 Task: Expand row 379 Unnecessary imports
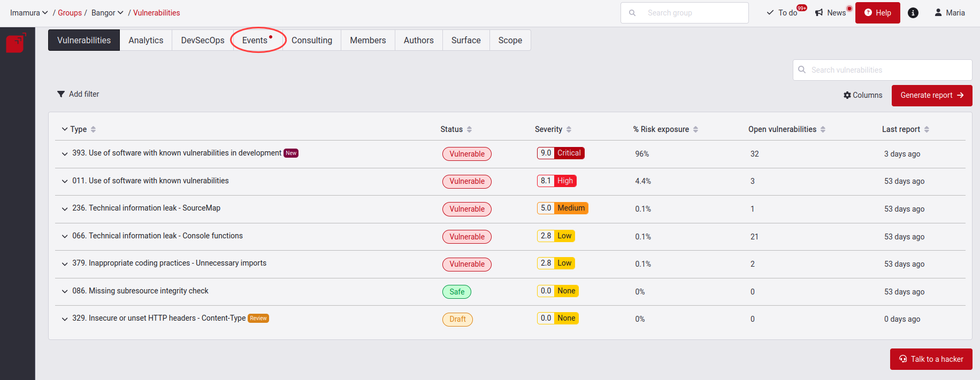[x=65, y=264]
